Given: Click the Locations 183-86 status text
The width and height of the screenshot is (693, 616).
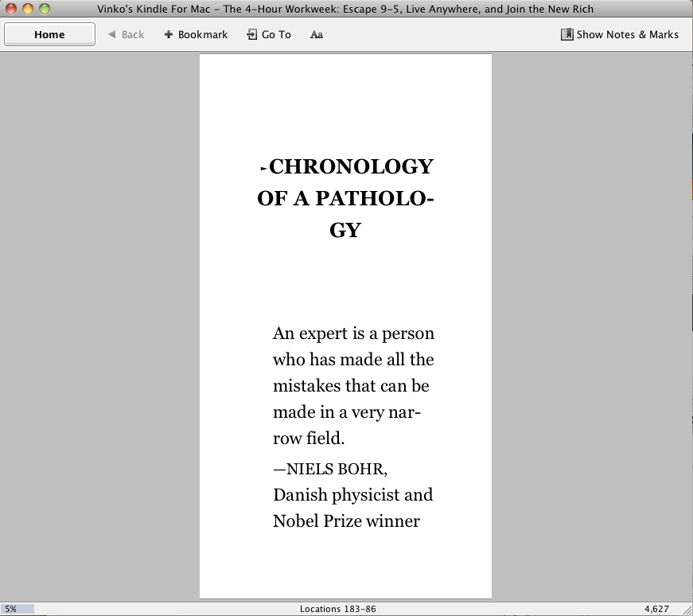Looking at the screenshot, I should coord(338,609).
